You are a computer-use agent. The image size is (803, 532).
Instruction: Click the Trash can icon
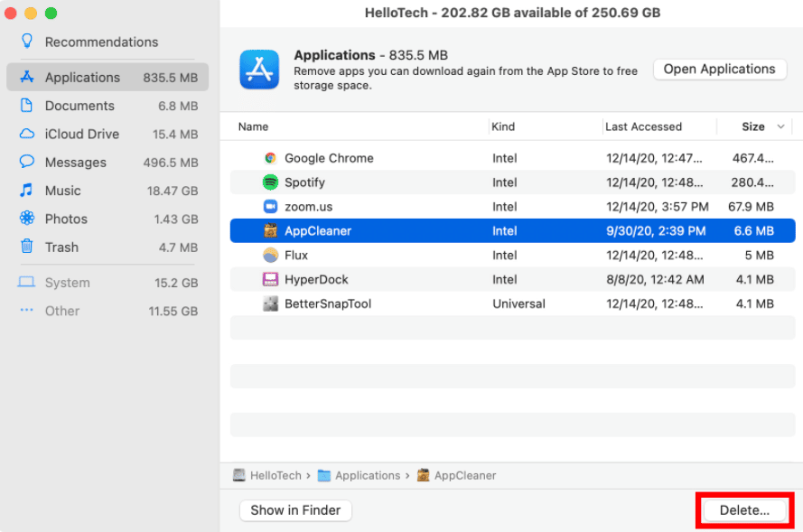(26, 247)
